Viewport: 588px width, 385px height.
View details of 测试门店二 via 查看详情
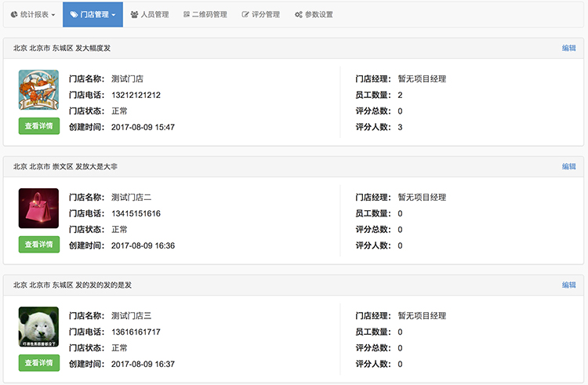pos(39,245)
